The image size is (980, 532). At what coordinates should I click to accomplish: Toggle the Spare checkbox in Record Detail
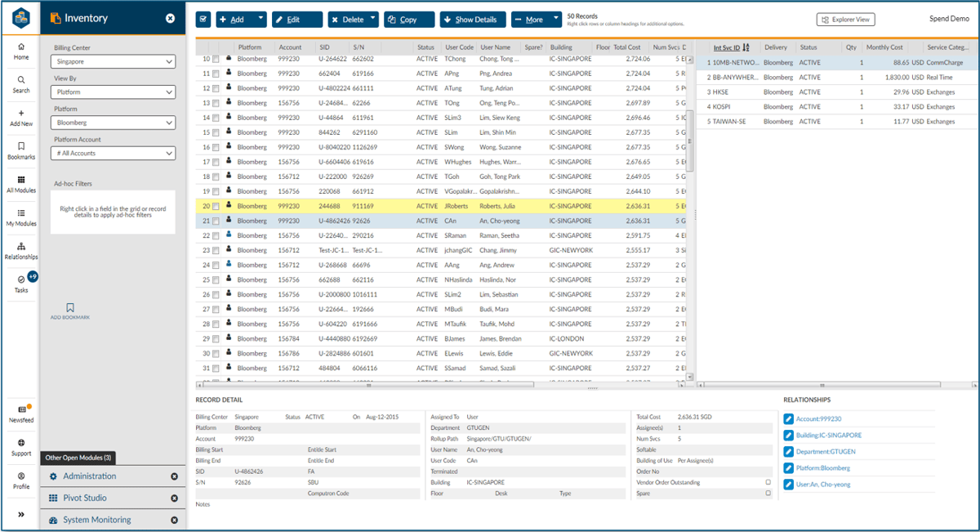[x=768, y=493]
